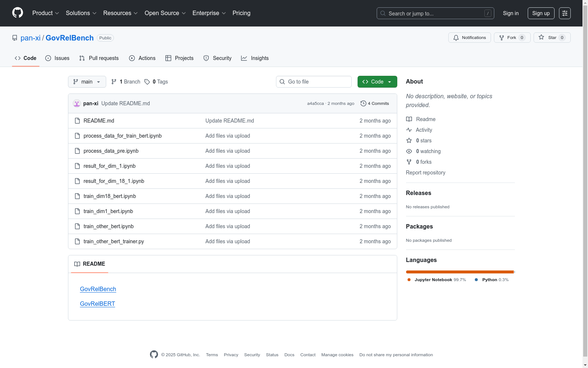The image size is (588, 368).
Task: Click the blue Python legend dot
Action: (476, 280)
